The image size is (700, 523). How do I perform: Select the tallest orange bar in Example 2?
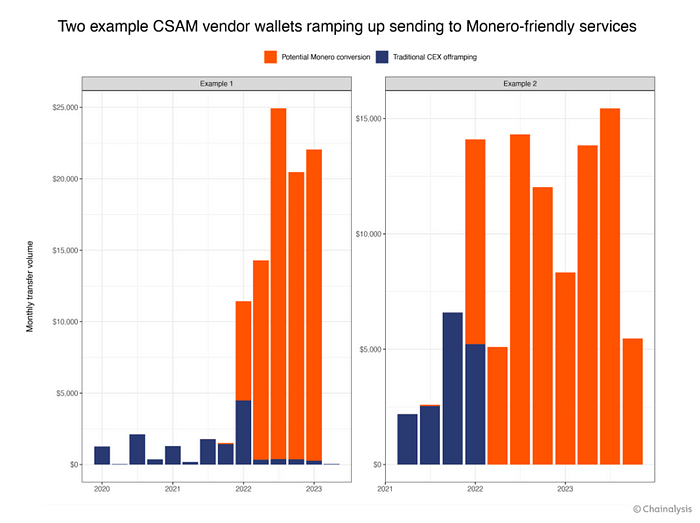pos(610,286)
